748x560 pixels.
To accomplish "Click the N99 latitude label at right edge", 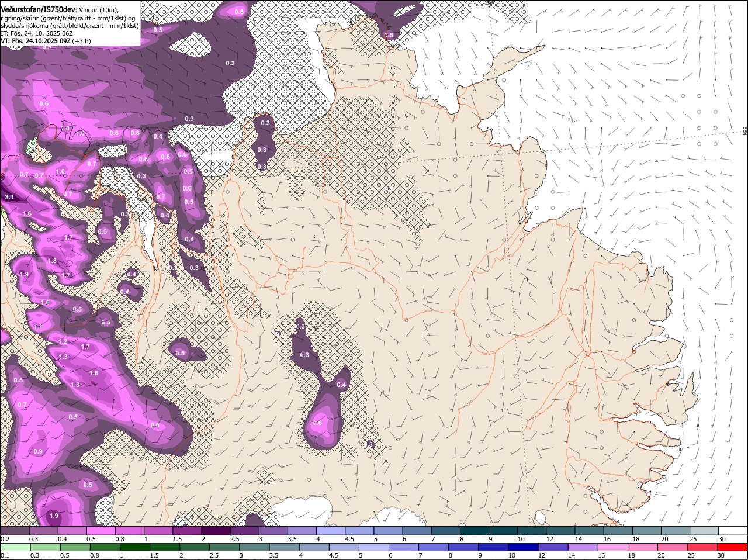I will (x=745, y=132).
